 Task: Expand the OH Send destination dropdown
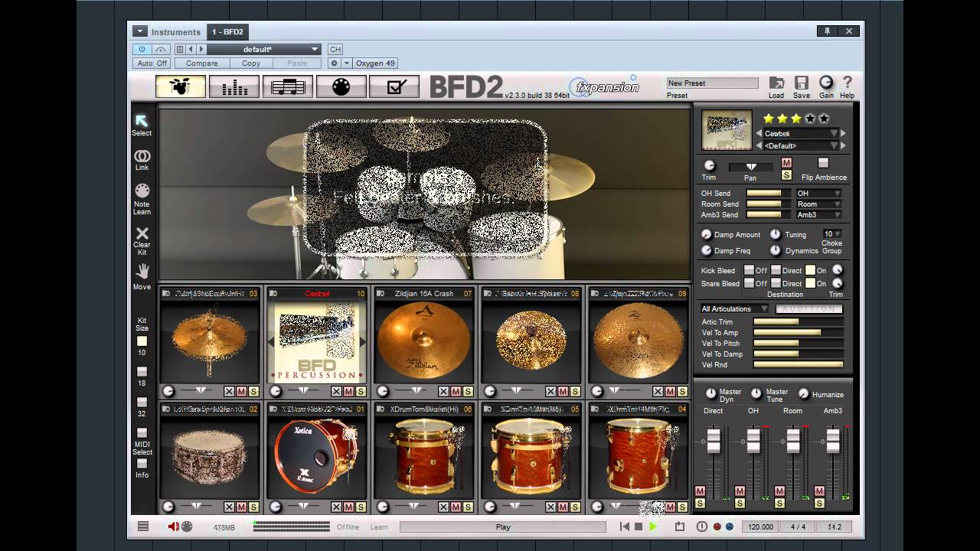818,194
